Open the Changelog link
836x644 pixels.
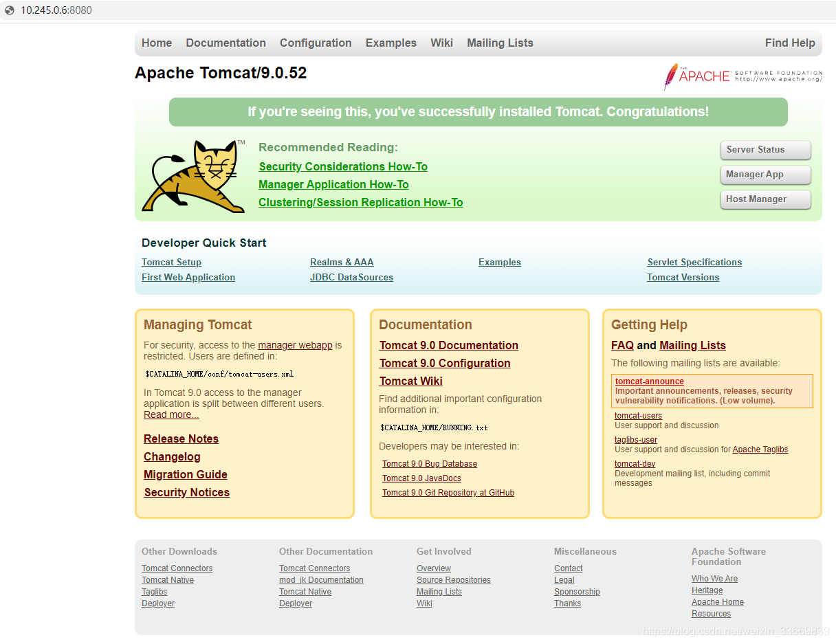tap(172, 457)
